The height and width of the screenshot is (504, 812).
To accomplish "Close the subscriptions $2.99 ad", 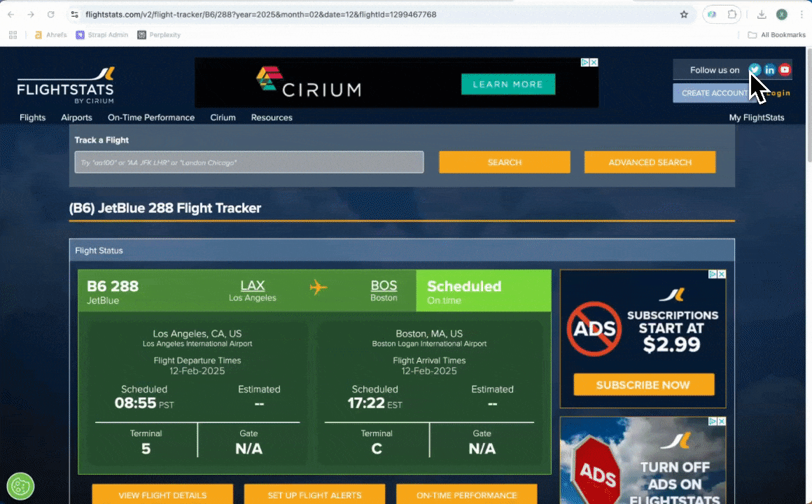I will (722, 274).
